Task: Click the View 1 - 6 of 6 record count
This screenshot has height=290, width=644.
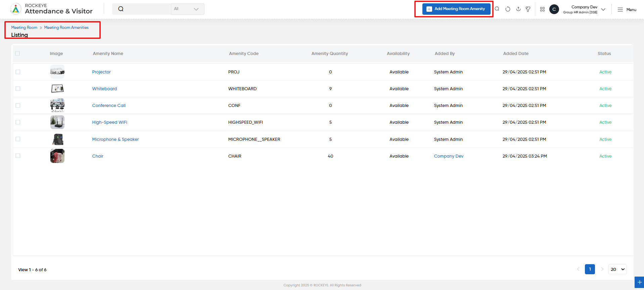Action: tap(32, 270)
